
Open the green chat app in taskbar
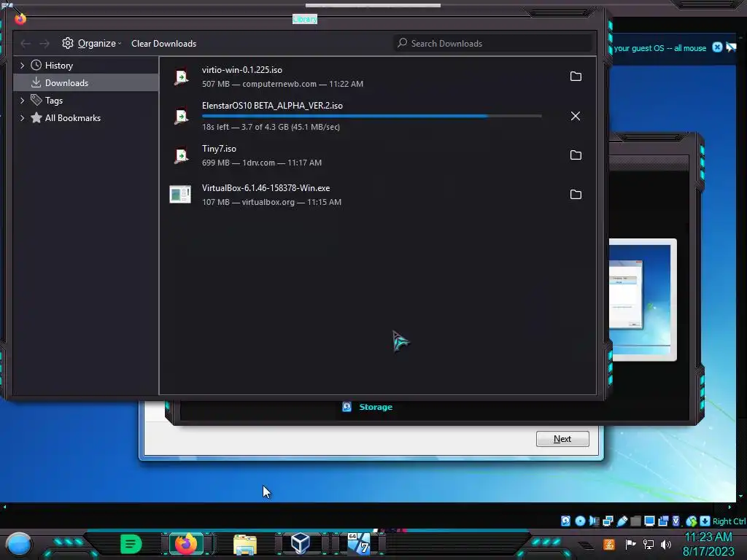coord(131,544)
